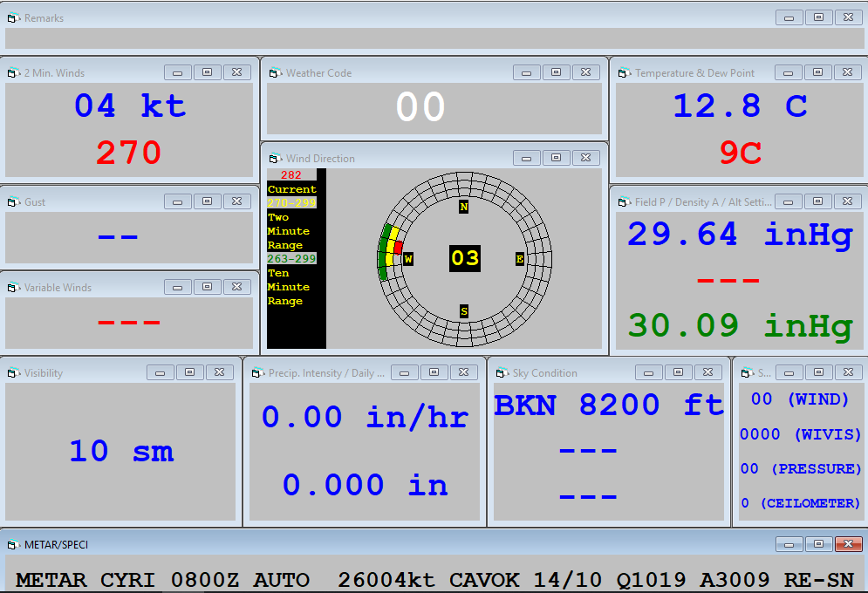
Task: Select the 12.8 C temperature reading
Action: pos(740,106)
